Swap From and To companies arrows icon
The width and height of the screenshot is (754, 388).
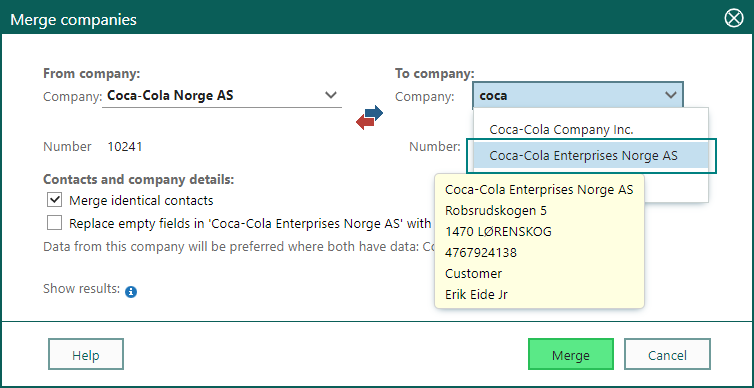369,118
